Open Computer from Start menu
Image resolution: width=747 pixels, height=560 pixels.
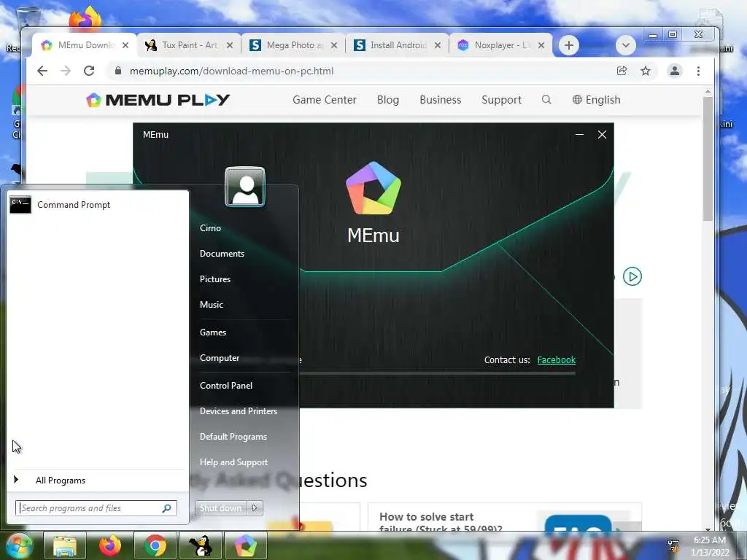click(x=220, y=358)
